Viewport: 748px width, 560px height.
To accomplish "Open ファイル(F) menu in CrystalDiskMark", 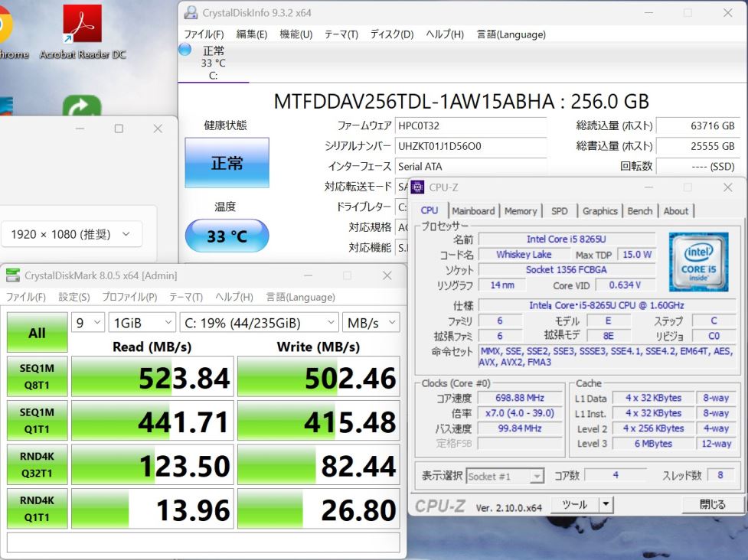I will 26,297.
